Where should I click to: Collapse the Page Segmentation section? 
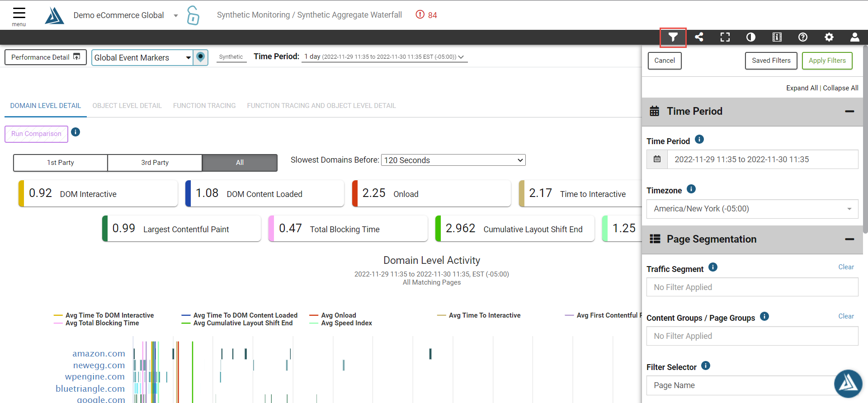[x=849, y=239]
